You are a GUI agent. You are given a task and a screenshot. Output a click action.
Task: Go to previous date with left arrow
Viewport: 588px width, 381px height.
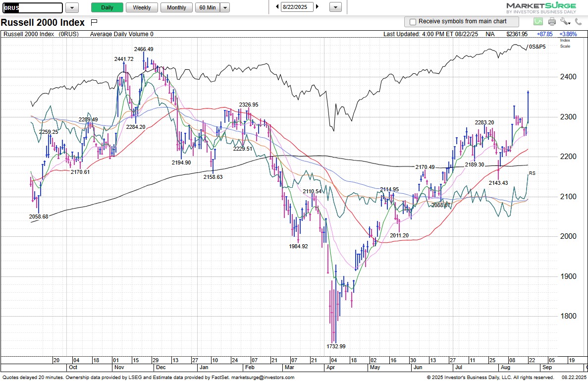click(x=277, y=7)
